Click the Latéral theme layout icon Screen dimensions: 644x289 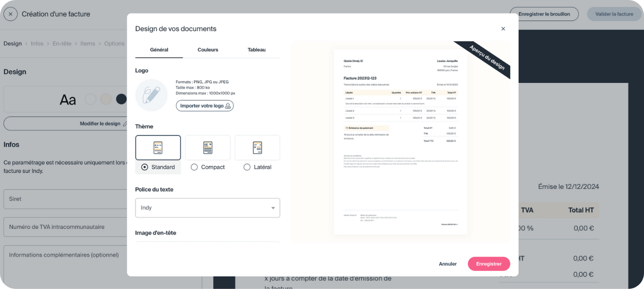(x=257, y=148)
